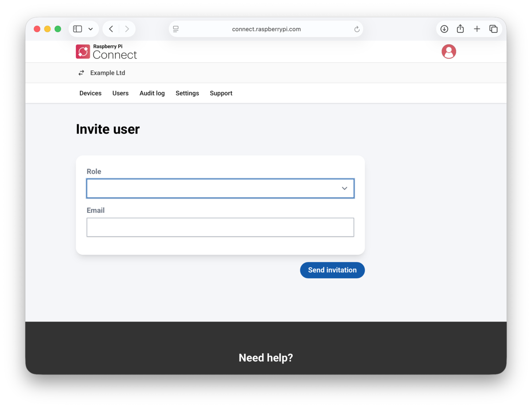Click the Raspberry Pi Connect logo
Viewport: 532px width, 408px height.
point(106,52)
